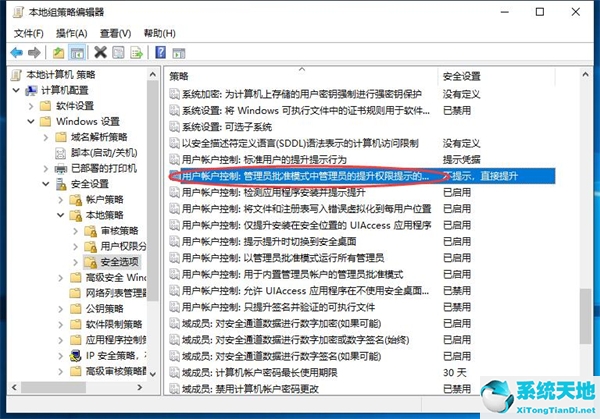Image resolution: width=600 pixels, height=419 pixels.
Task: Click the 公钥策略 folder icon
Action: coord(76,309)
